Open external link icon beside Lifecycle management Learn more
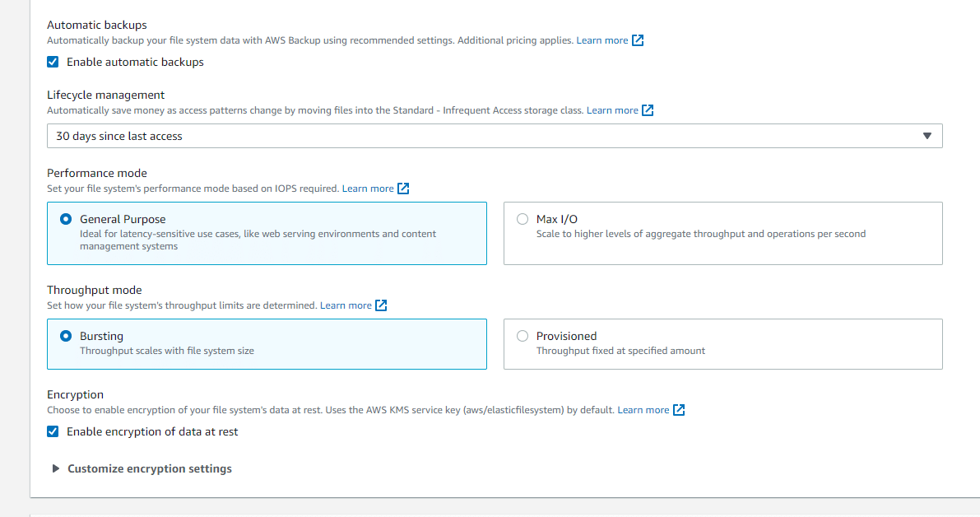This screenshot has height=517, width=980. click(648, 110)
